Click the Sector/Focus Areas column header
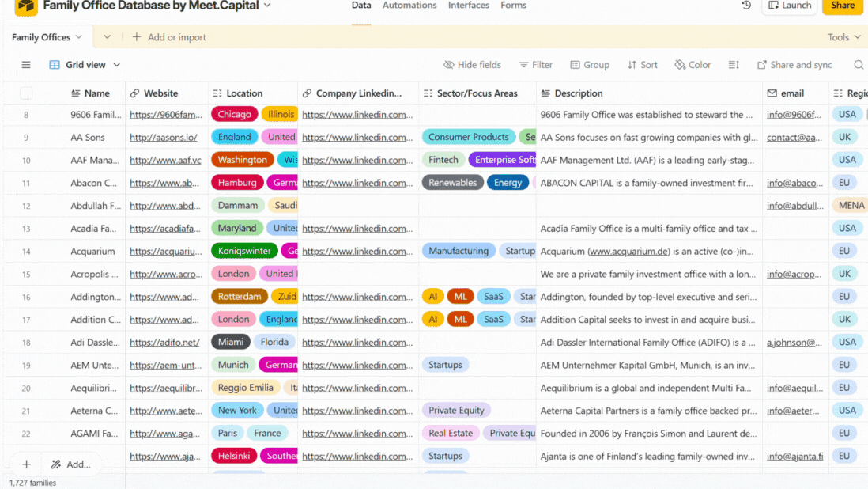 [x=477, y=93]
